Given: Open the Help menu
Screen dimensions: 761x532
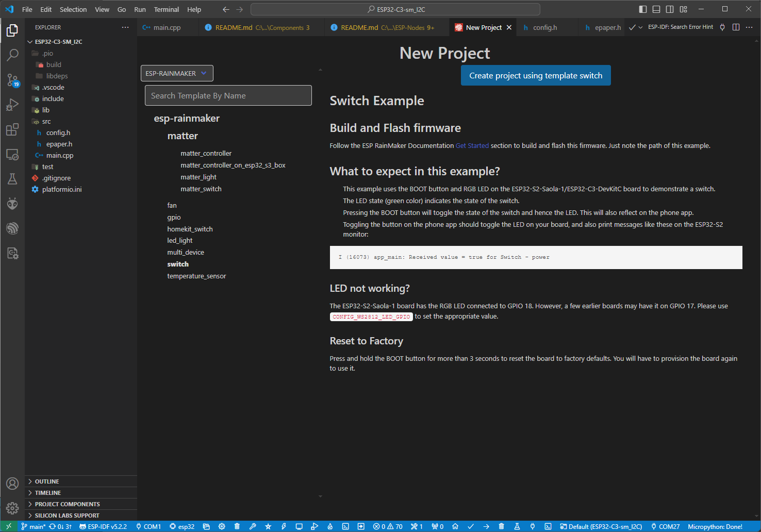Looking at the screenshot, I should [194, 9].
